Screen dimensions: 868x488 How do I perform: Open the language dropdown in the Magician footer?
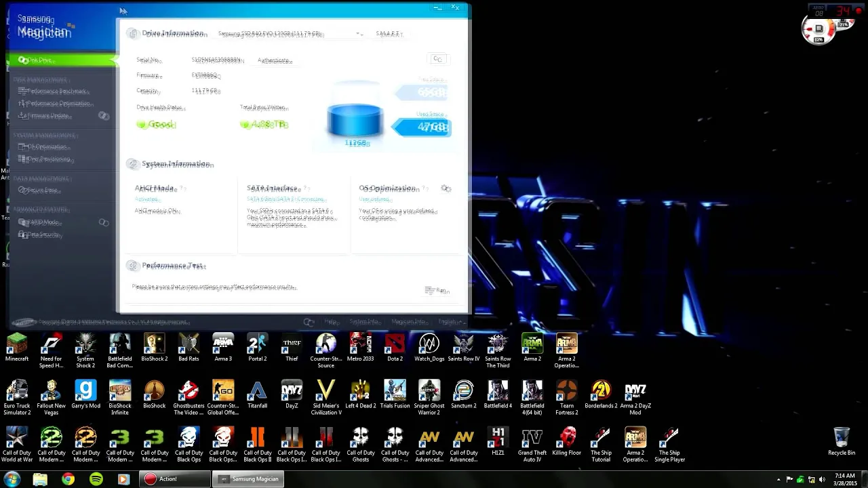[451, 322]
